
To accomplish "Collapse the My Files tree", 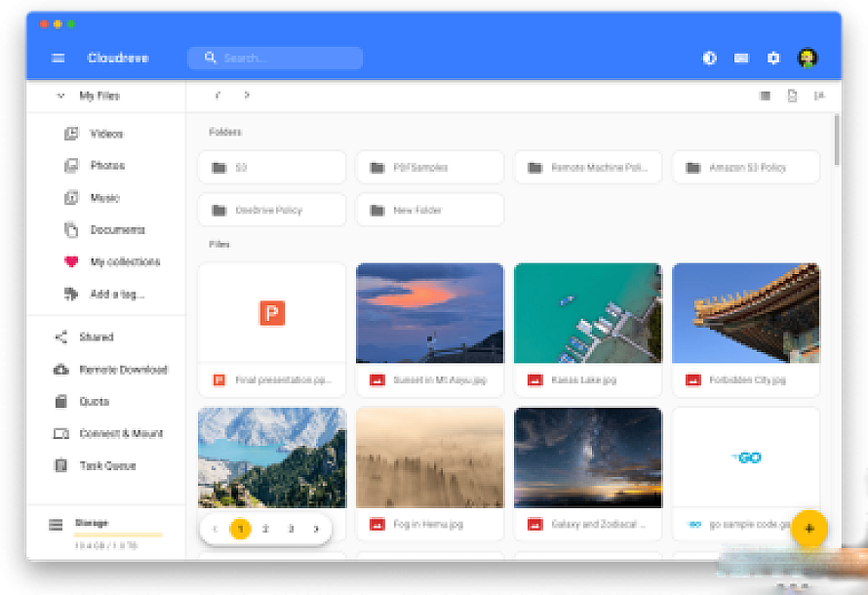I will tap(60, 96).
